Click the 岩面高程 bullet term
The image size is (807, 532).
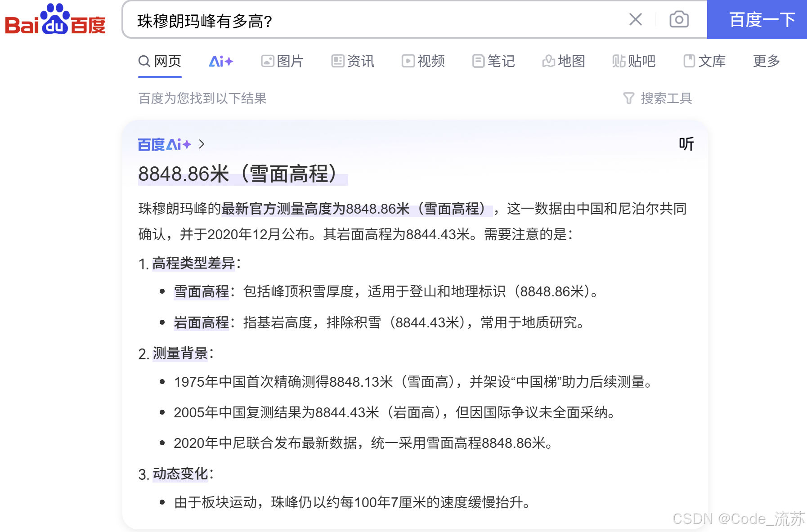202,322
